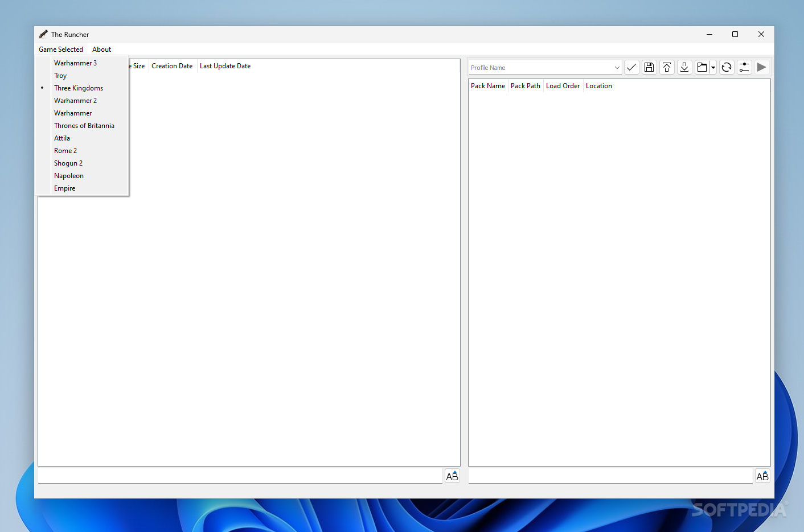Select Napoleon game entry

[83, 176]
